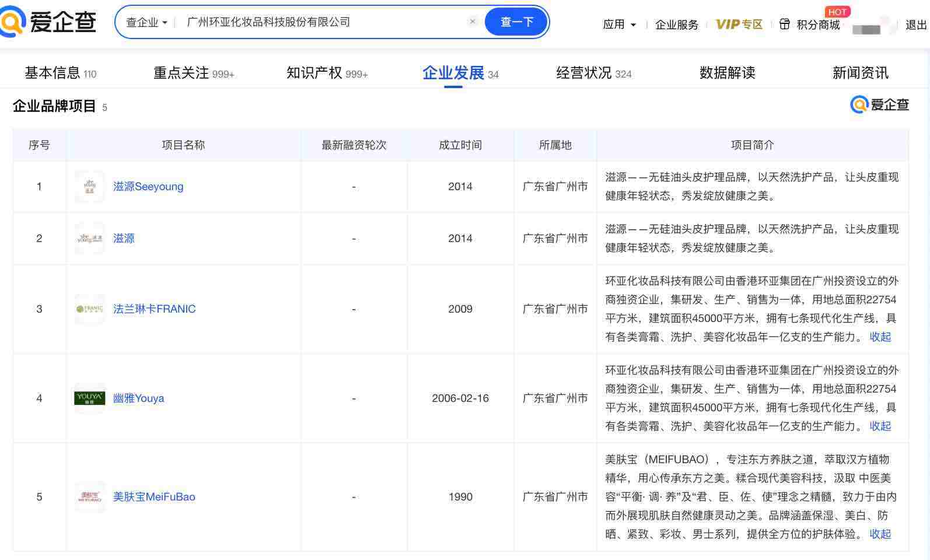The height and width of the screenshot is (560, 930).
Task: Click the red HOT badge
Action: (837, 12)
